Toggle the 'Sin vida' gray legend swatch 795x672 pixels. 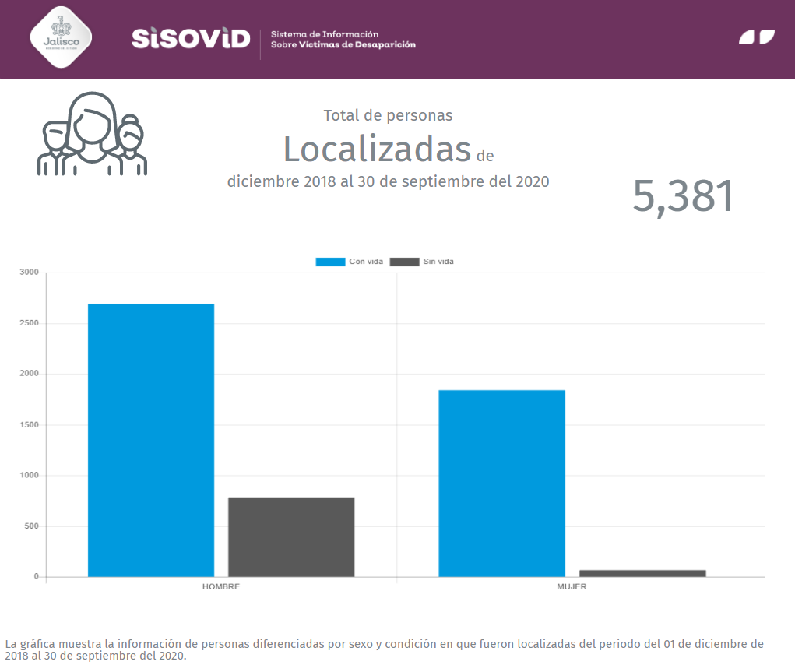point(405,262)
